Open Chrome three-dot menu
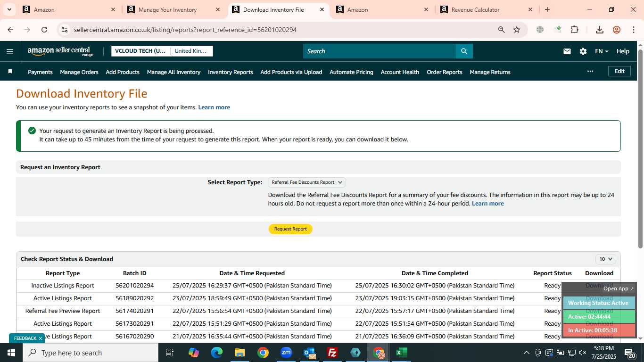Screen dimensions: 644x362 click(633, 30)
